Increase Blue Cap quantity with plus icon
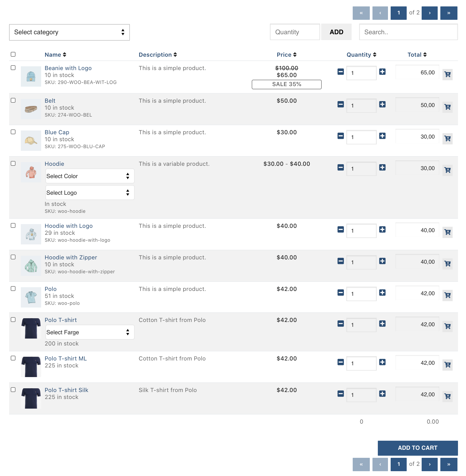 pos(382,136)
